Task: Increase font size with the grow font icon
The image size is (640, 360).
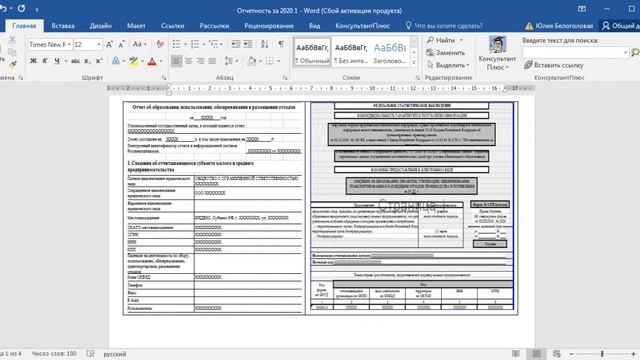Action: coord(109,44)
